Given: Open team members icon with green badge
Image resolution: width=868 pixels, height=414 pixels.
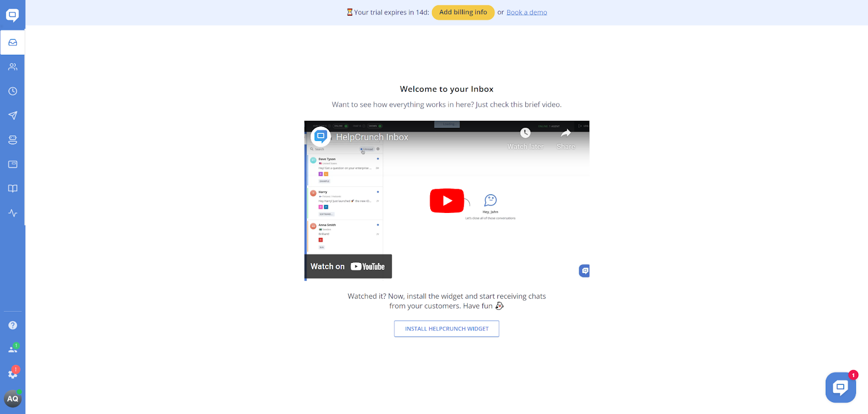Looking at the screenshot, I should (x=12, y=350).
